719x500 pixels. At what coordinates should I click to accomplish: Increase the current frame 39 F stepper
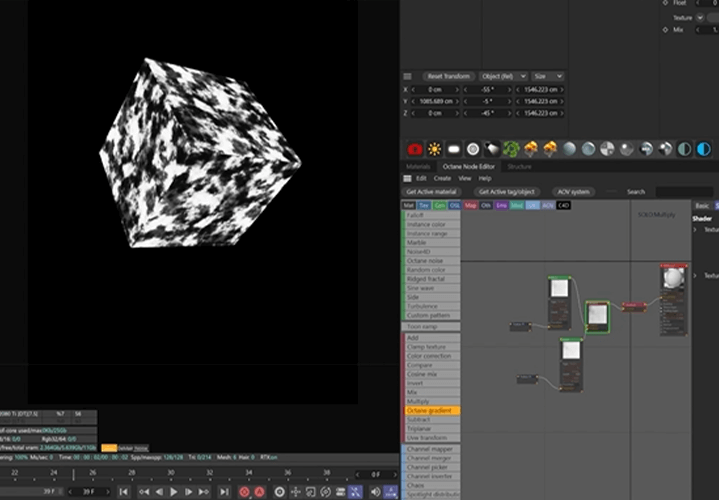(x=108, y=492)
